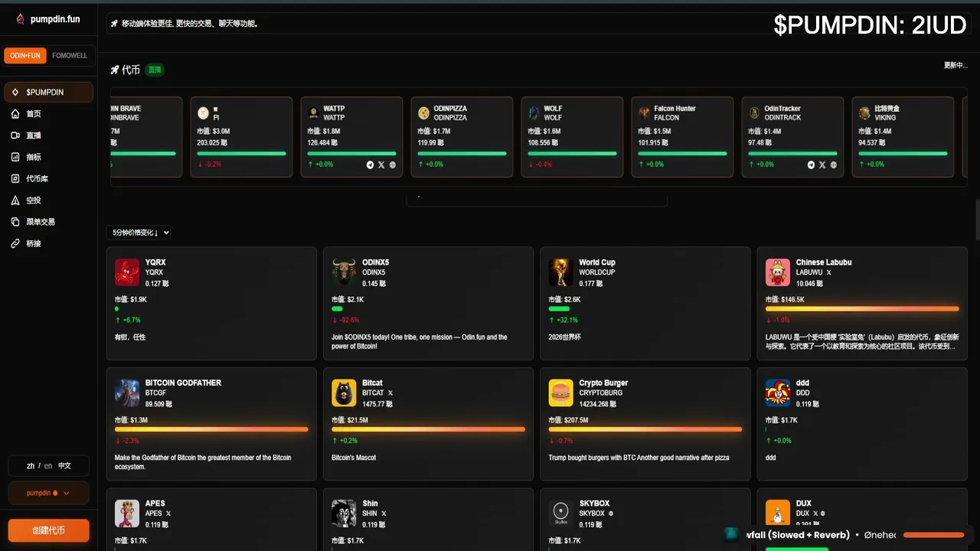Viewport: 980px width, 551px height.
Task: Click the Crypto Burger token image
Action: click(561, 393)
